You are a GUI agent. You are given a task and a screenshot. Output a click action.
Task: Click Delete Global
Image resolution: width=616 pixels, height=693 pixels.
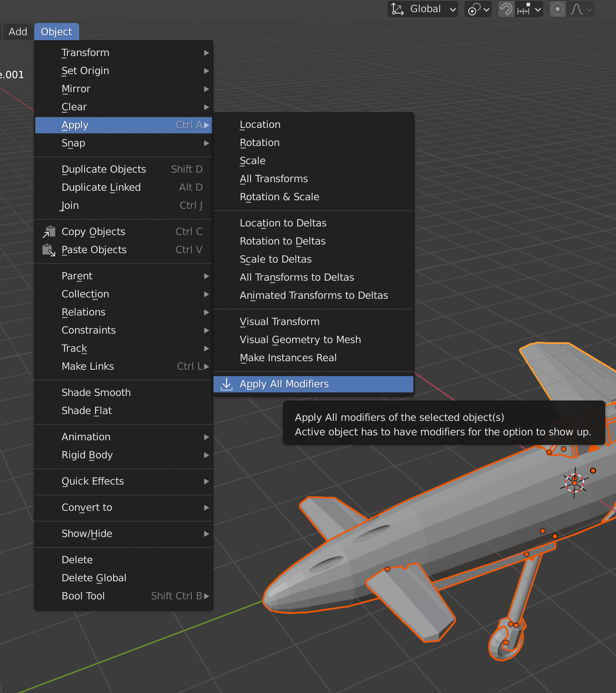123,578
